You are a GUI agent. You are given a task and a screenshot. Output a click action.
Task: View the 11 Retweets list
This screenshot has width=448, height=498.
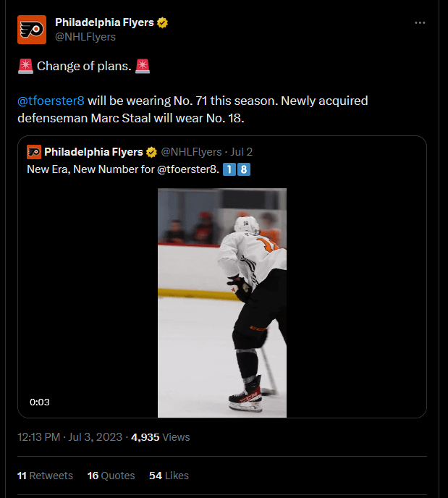(x=45, y=476)
